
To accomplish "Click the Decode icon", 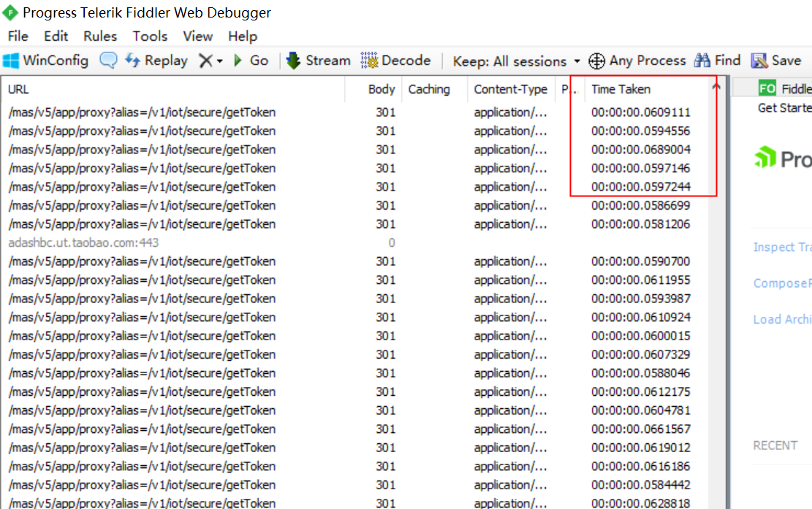I will point(369,61).
